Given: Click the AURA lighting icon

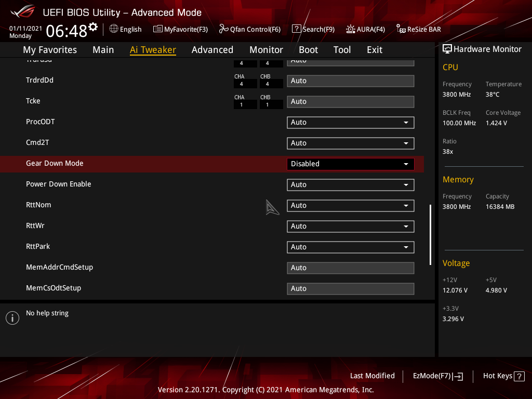Looking at the screenshot, I should click(x=351, y=29).
